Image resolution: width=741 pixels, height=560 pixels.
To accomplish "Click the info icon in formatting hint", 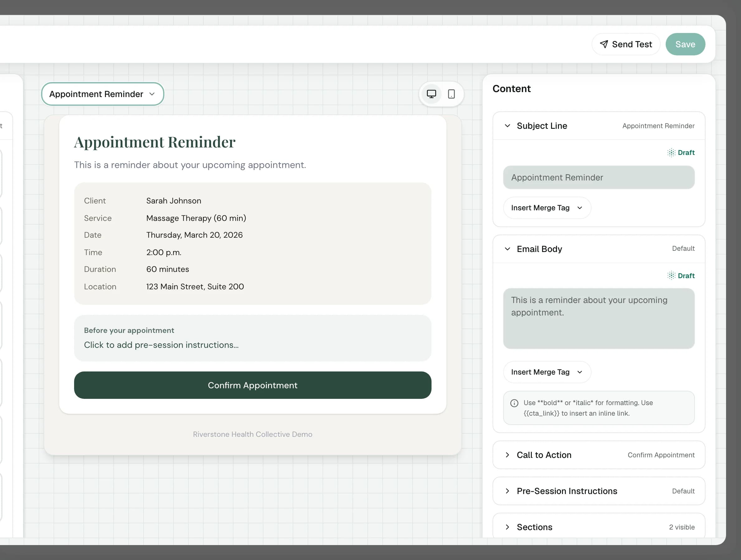I will tap(514, 403).
